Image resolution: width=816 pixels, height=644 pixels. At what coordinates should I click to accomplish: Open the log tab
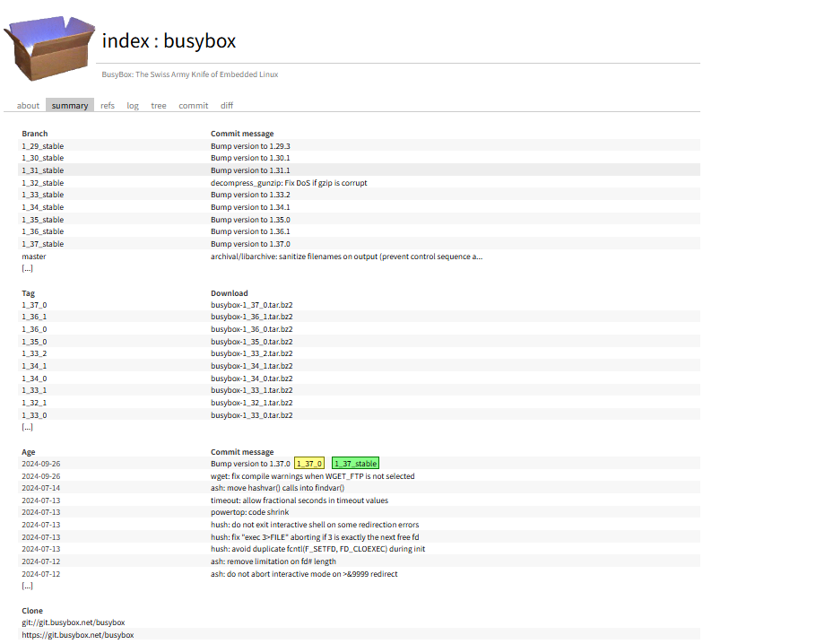point(133,105)
